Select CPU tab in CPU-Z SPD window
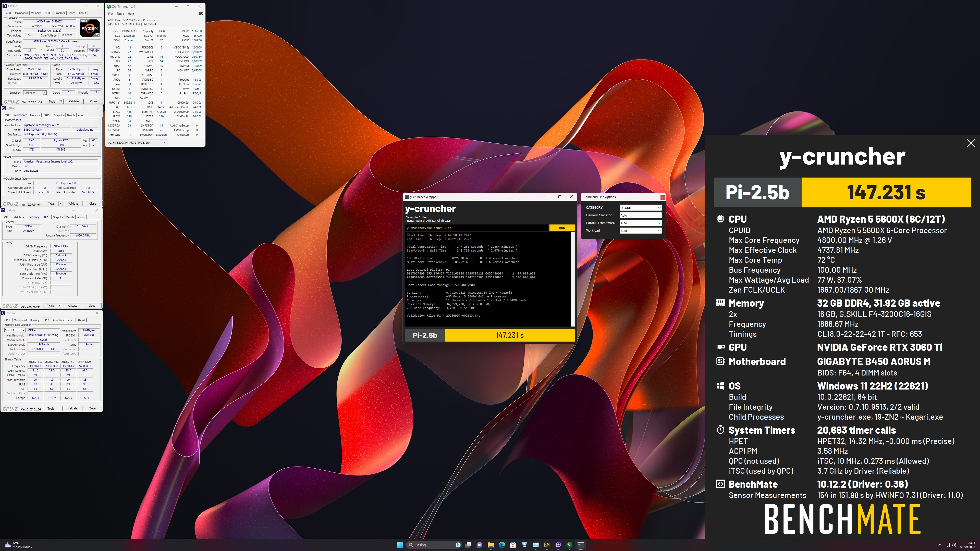Viewport: 980px width, 551px height. click(x=7, y=320)
